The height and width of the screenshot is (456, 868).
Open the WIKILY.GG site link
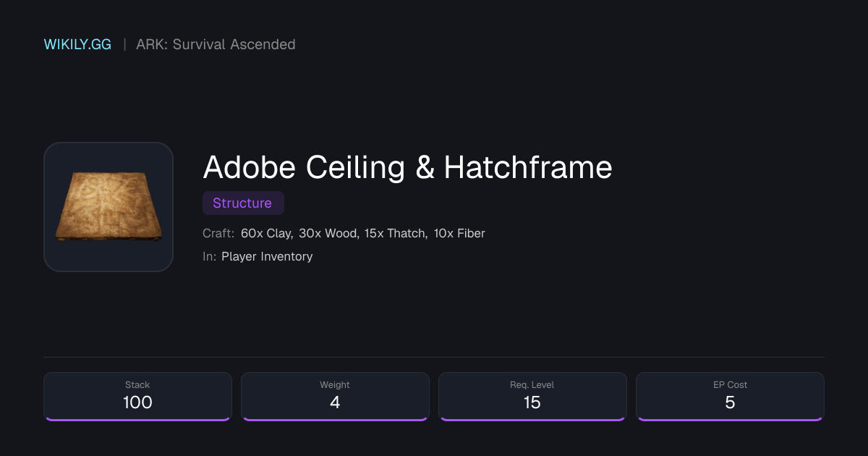pyautogui.click(x=77, y=44)
